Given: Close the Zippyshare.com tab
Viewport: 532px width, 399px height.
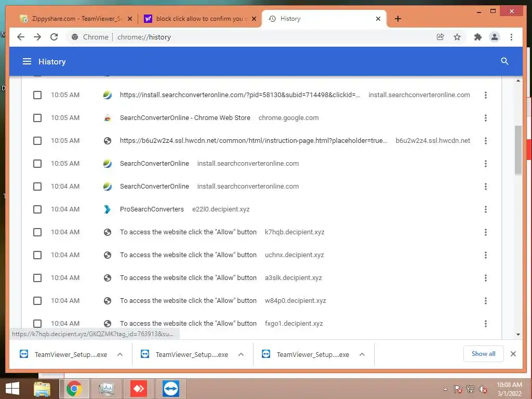Looking at the screenshot, I should tap(129, 19).
